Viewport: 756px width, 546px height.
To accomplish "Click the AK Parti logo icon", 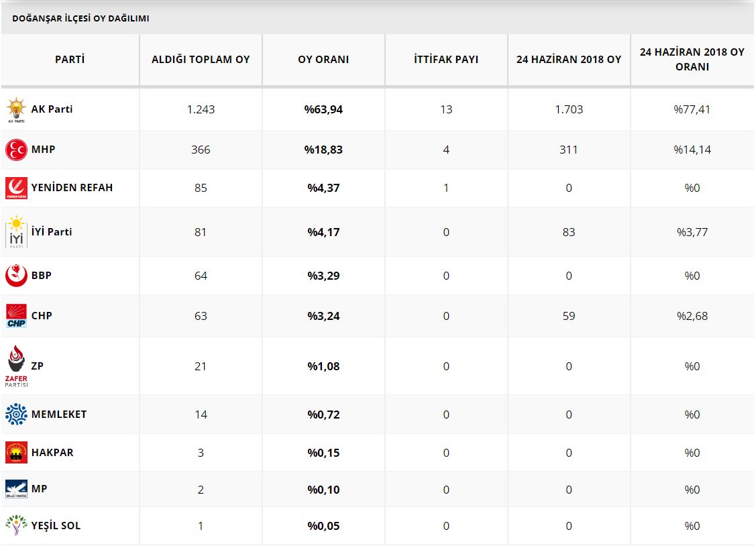I will tap(16, 110).
